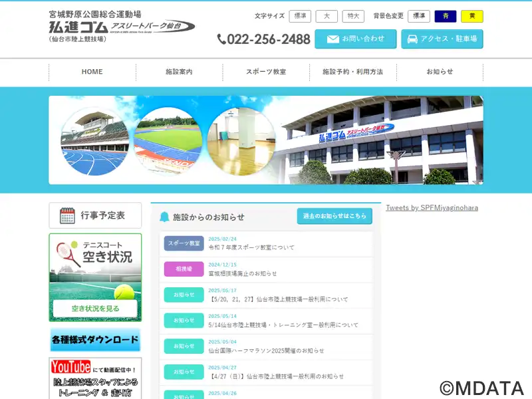Image resolution: width=532 pixels, height=399 pixels.
Task: Click the phone number 022-256-2488
Action: [x=269, y=39]
